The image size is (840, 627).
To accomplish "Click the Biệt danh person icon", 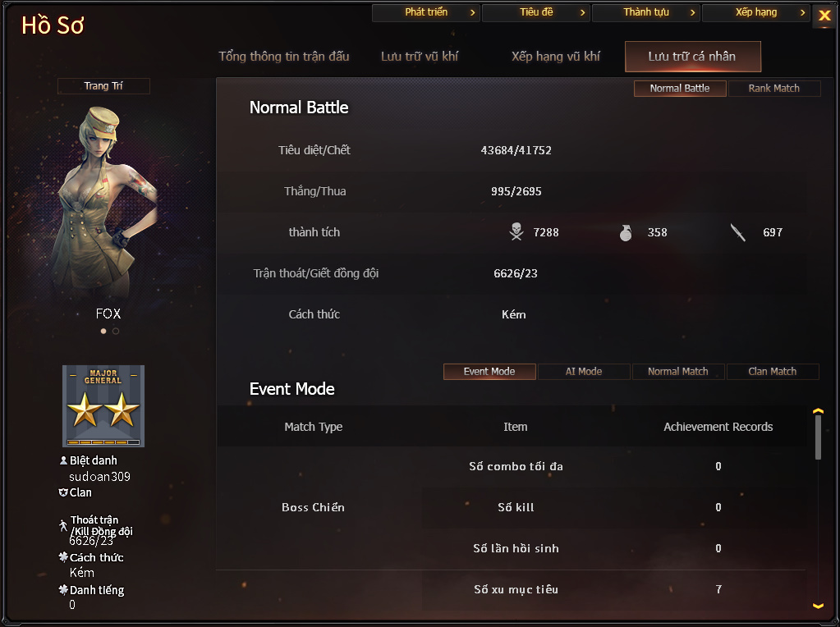I will (x=63, y=460).
